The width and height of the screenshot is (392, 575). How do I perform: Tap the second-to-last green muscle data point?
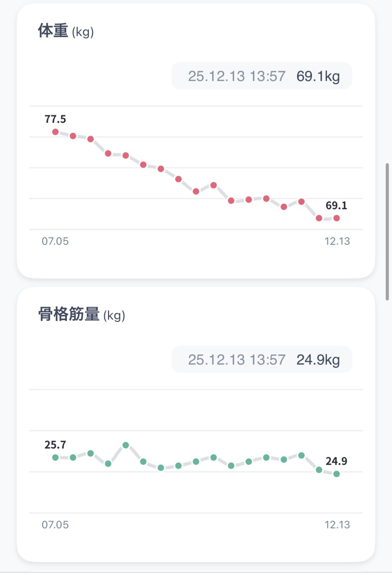[319, 470]
